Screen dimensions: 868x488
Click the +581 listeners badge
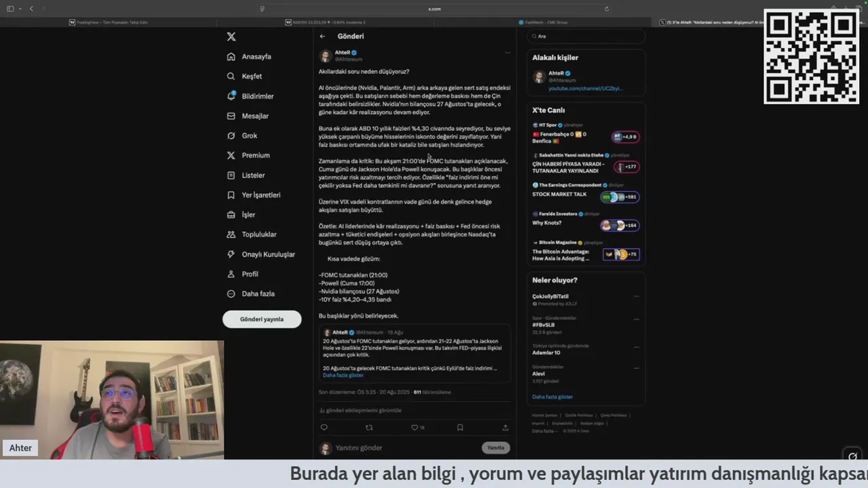[x=620, y=197]
